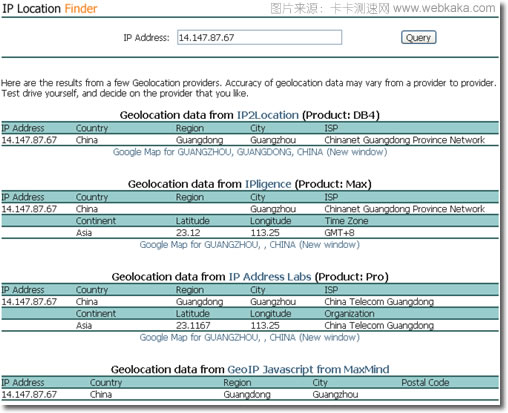508x413 pixels.
Task: Click the Time Zone header in IPligence table
Action: [x=346, y=221]
